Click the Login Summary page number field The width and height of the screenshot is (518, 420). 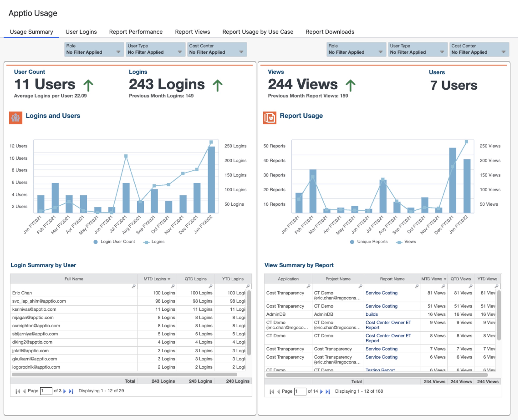click(x=46, y=391)
